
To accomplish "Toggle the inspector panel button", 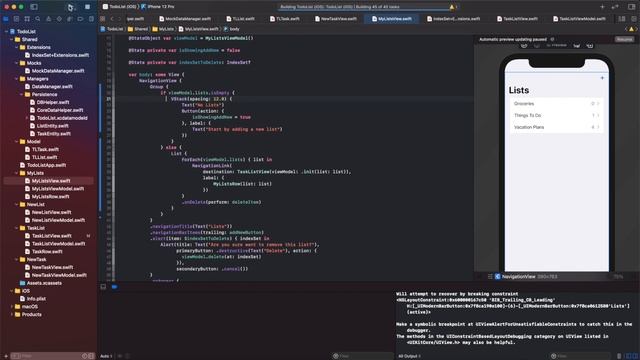I will pos(632,7).
